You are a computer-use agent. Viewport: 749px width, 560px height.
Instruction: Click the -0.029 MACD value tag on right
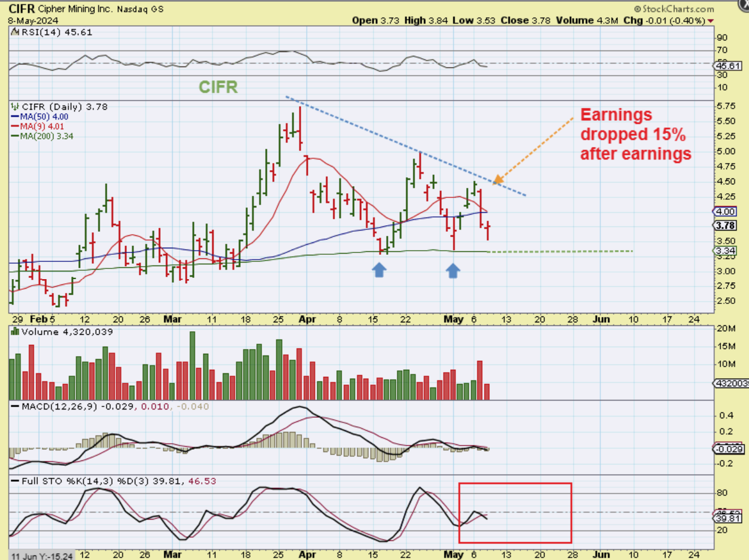tap(728, 449)
